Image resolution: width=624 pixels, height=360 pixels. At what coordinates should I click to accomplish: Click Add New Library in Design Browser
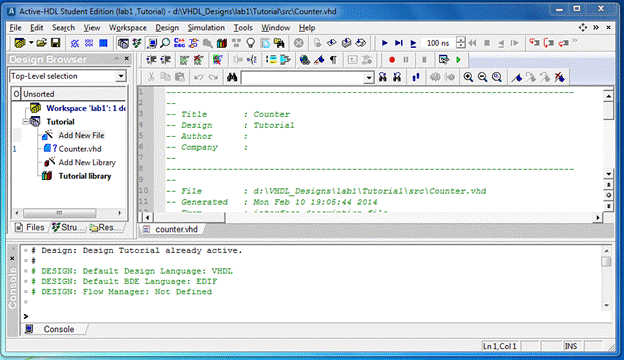pyautogui.click(x=87, y=162)
